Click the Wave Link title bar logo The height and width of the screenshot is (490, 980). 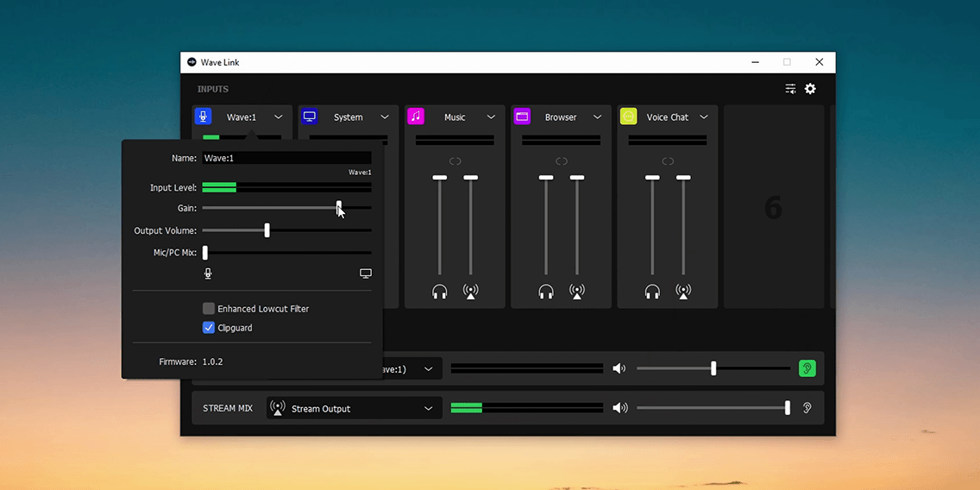pyautogui.click(x=192, y=62)
